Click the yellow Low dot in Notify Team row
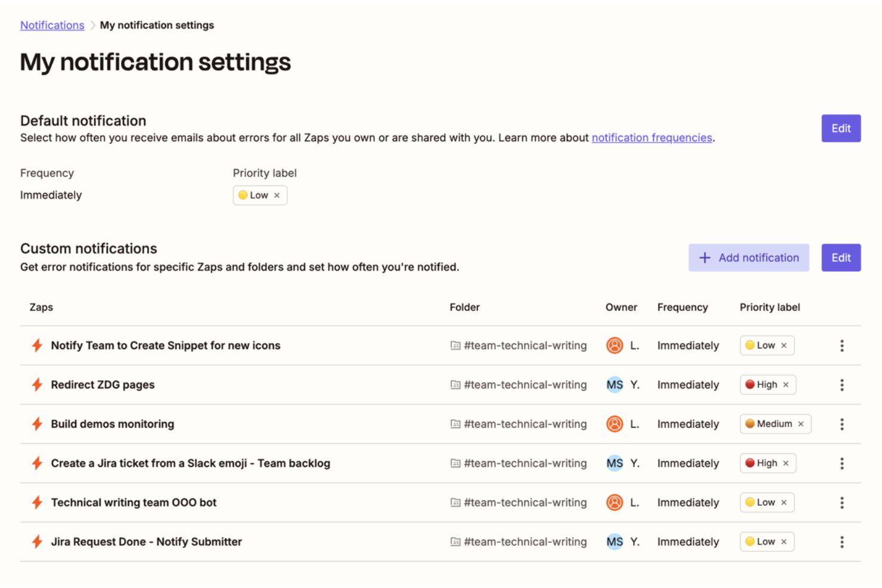The height and width of the screenshot is (588, 882). [x=750, y=346]
